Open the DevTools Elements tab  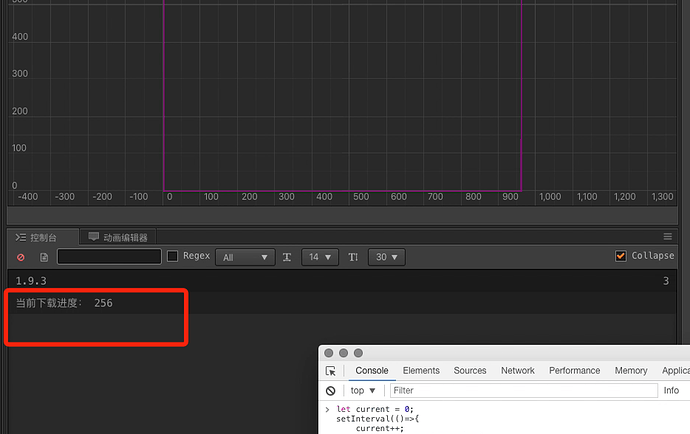coord(421,371)
